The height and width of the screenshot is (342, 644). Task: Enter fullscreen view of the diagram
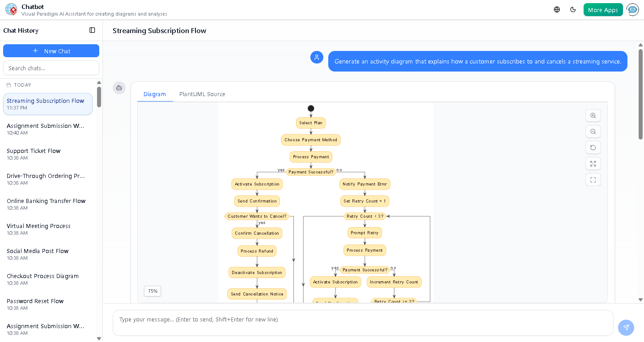(593, 179)
